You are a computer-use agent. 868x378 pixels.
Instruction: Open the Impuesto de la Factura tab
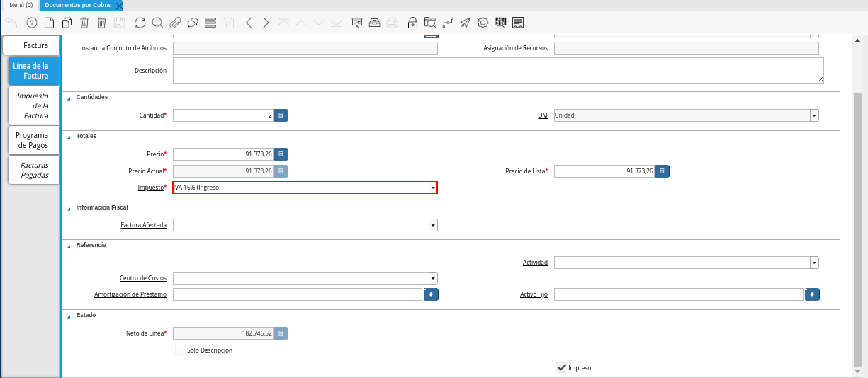coord(34,105)
